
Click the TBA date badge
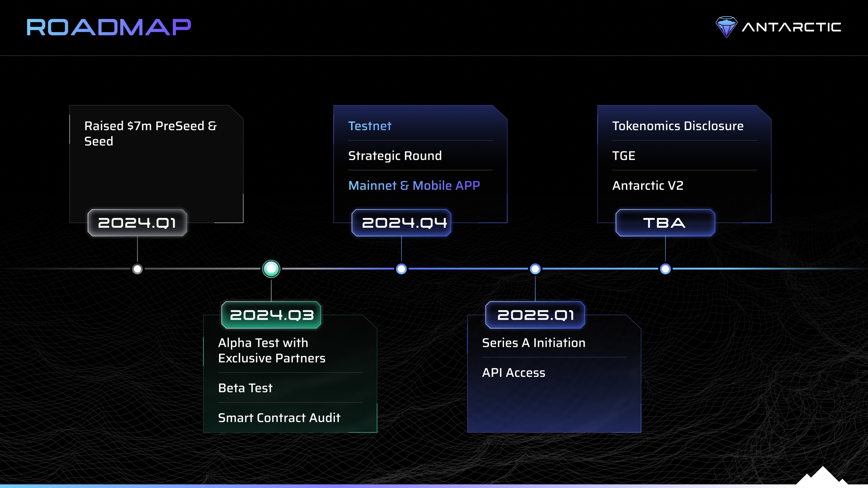(x=665, y=223)
